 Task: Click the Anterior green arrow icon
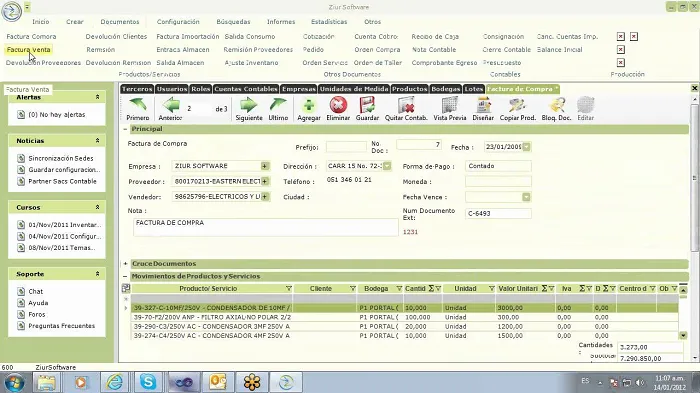(171, 105)
